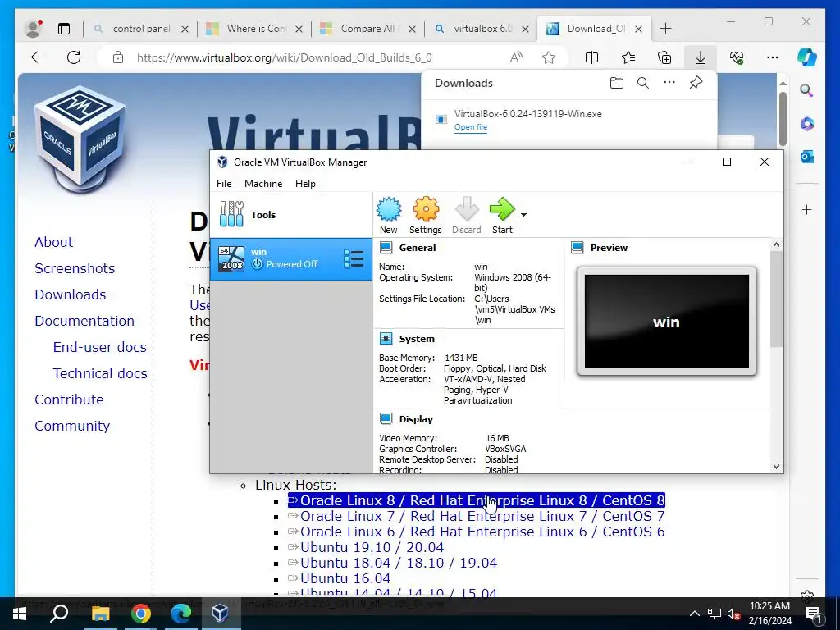Open Edge Settings and more menu
The height and width of the screenshot is (630, 840).
click(x=773, y=57)
